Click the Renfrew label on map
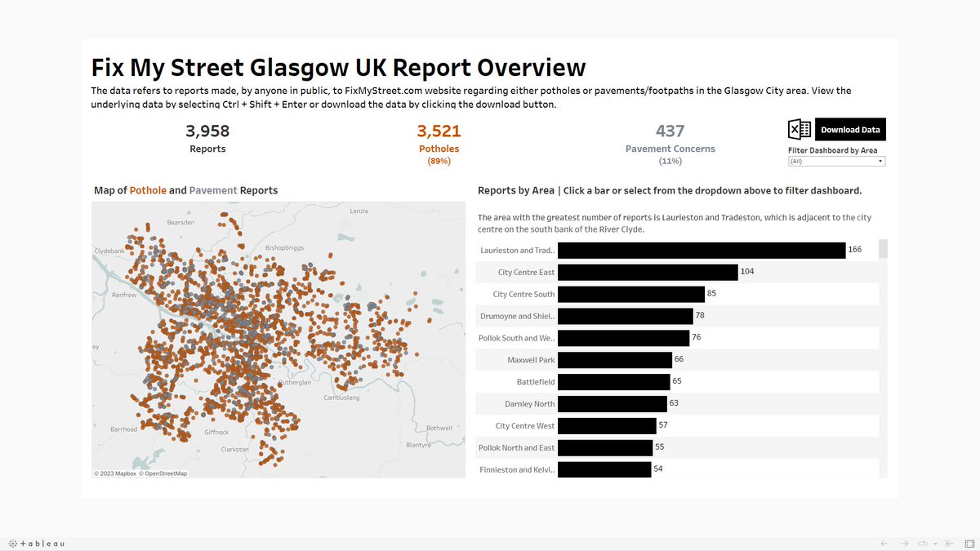This screenshot has width=980, height=551. (124, 295)
